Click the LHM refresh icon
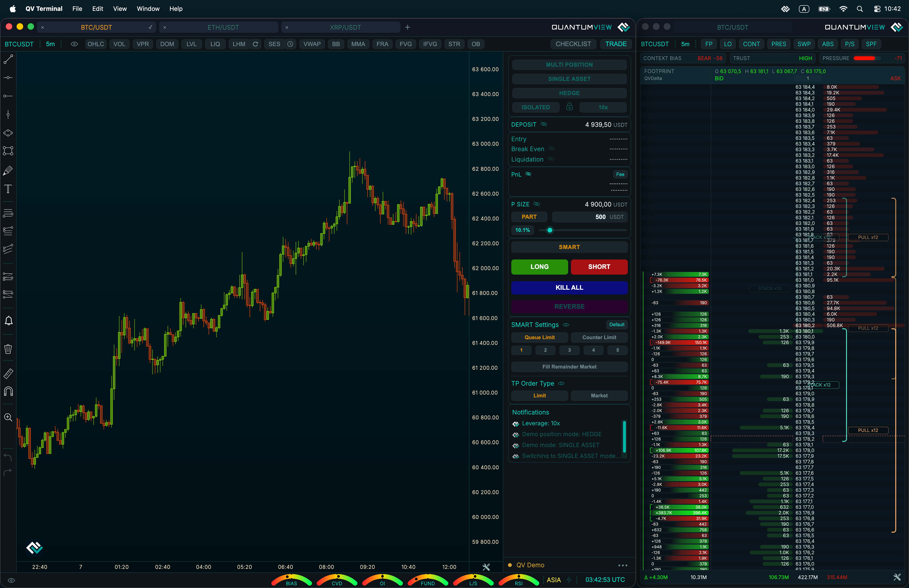 255,44
